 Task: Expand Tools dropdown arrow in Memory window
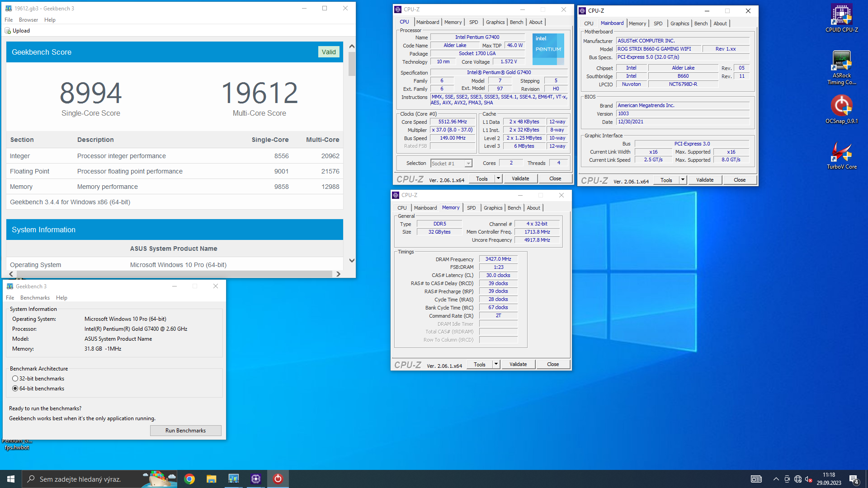pyautogui.click(x=496, y=364)
